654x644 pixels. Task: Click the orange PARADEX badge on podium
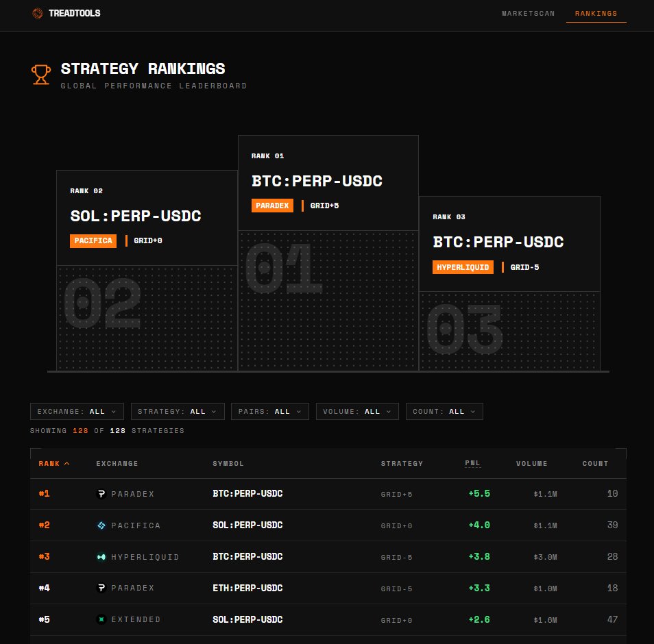coord(272,206)
